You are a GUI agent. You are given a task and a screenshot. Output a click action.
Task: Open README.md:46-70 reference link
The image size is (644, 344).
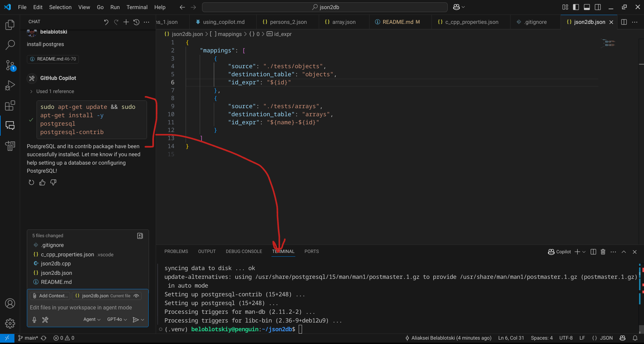coord(53,59)
